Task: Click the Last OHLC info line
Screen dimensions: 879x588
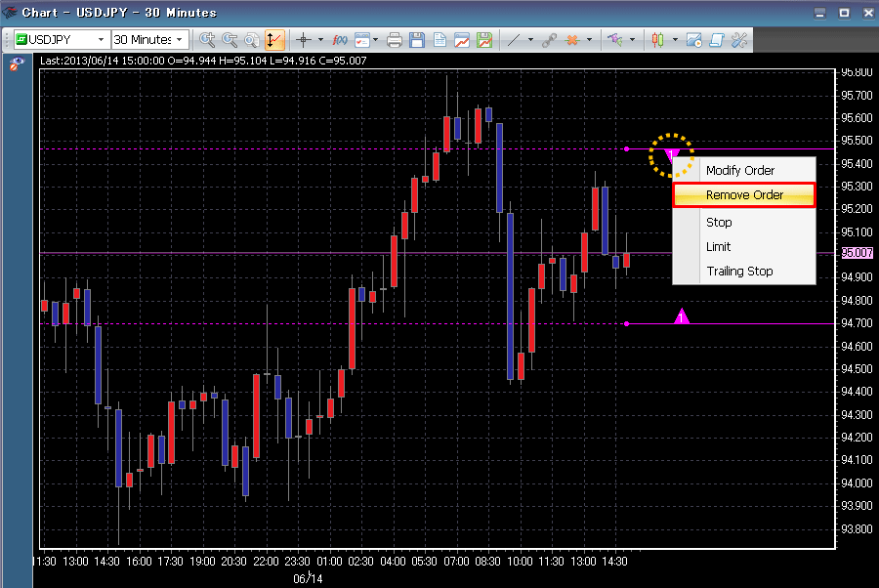Action: pyautogui.click(x=203, y=61)
